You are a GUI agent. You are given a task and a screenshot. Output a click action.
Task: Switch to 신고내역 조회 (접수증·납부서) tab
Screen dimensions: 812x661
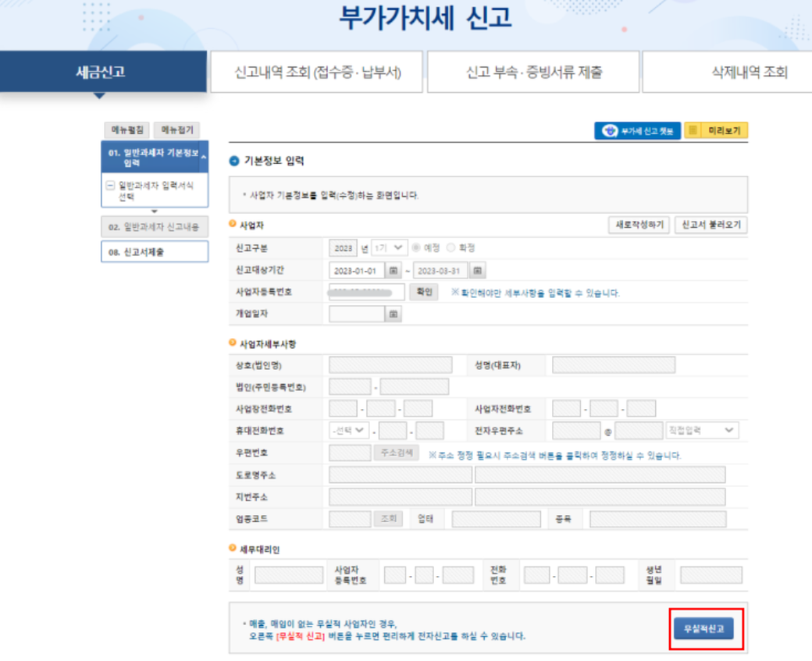tap(317, 73)
